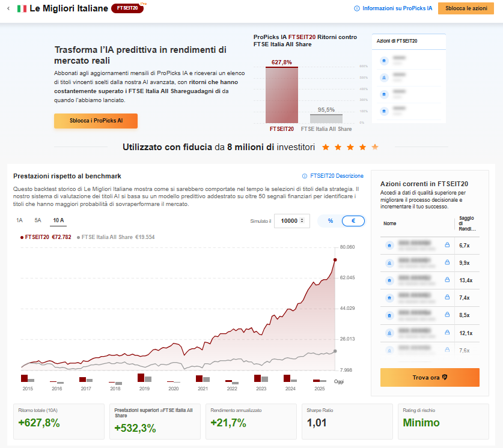Viewport: 503px width, 448px height.
Task: Click the 13,4x return value
Action: tap(466, 280)
